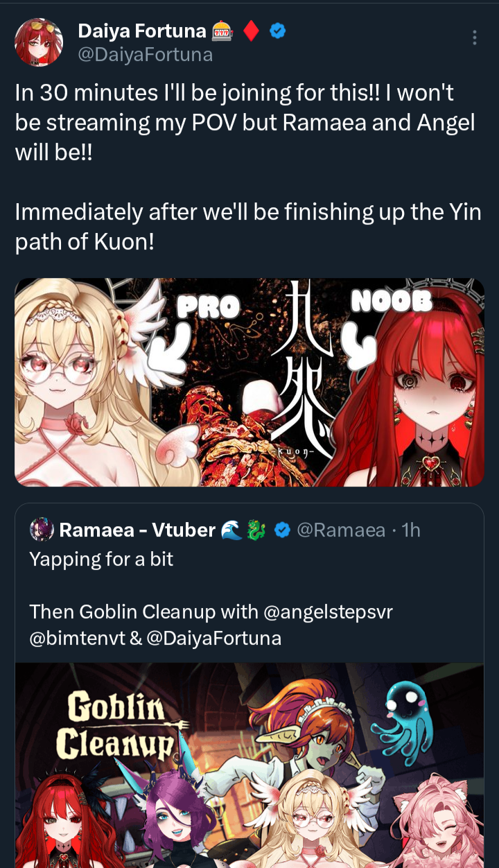Viewport: 499px width, 868px height.
Task: Open the Daiya Fortuna display name
Action: pyautogui.click(x=142, y=31)
